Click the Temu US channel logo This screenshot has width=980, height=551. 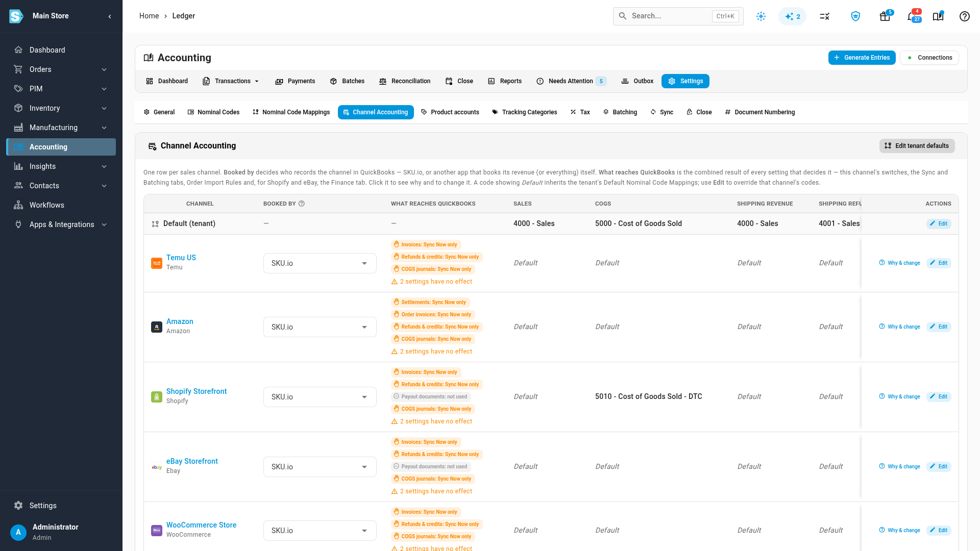pos(157,263)
